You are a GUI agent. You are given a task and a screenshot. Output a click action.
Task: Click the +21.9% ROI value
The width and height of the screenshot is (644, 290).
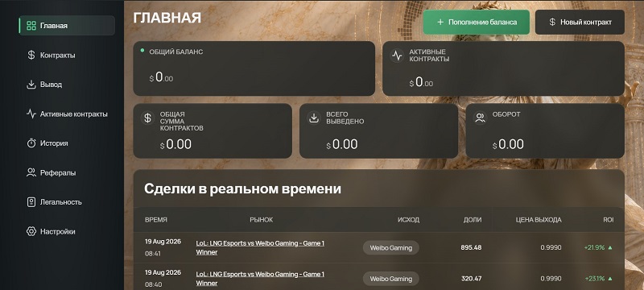594,247
